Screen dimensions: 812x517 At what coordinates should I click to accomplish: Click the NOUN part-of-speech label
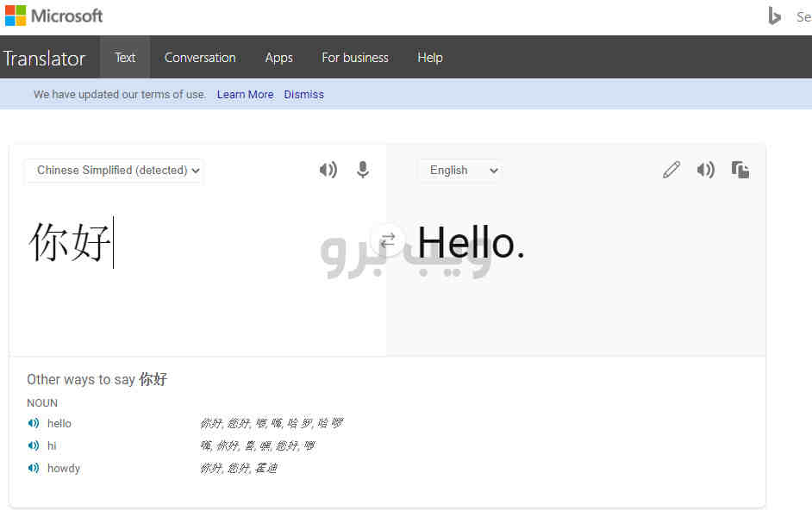(42, 403)
